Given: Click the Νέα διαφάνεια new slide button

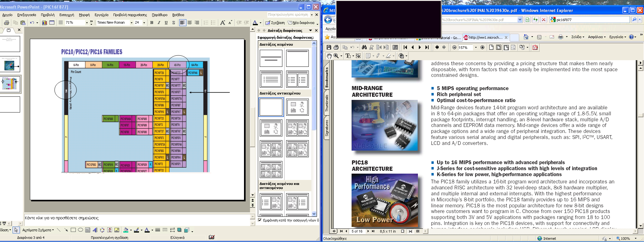Looking at the screenshot, I should (301, 23).
